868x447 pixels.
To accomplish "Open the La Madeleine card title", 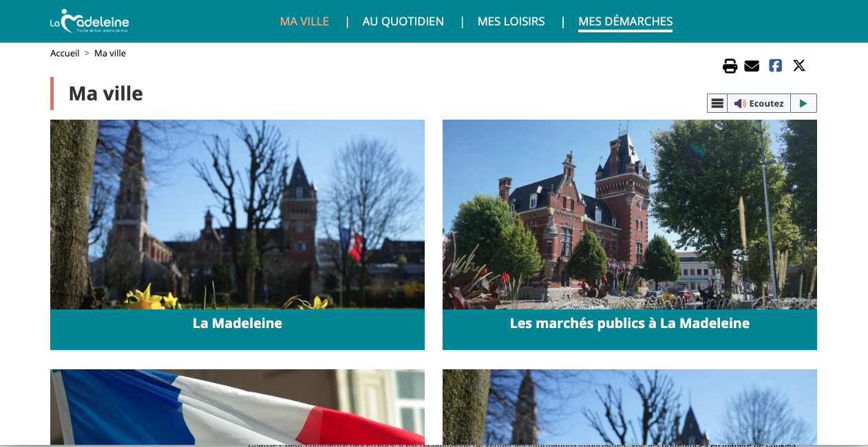I will click(237, 323).
